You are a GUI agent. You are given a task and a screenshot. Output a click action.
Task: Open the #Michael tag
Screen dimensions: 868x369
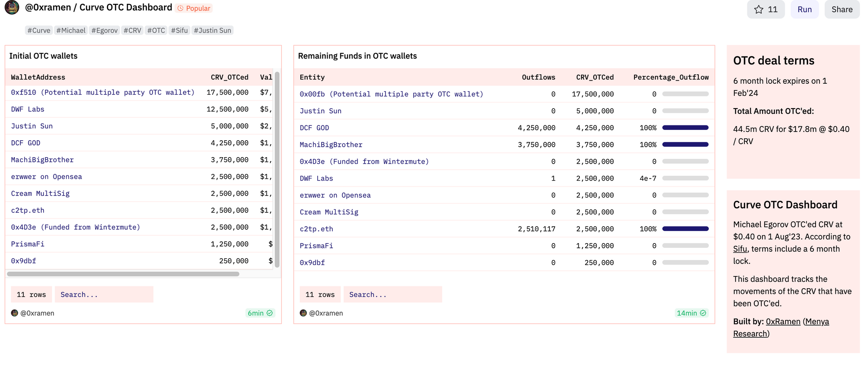pos(71,30)
